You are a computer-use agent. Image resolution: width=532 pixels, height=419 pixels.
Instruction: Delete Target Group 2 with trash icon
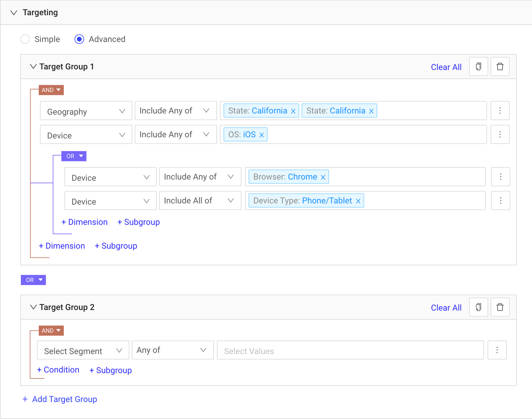500,307
